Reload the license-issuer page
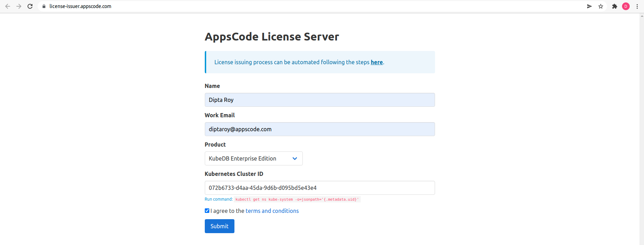The height and width of the screenshot is (245, 644). 30,6
